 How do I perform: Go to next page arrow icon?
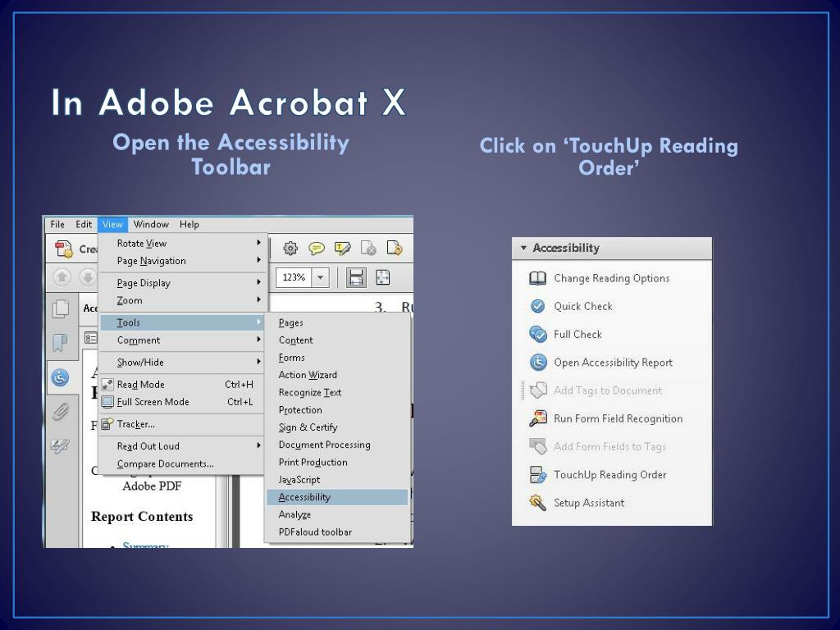tap(87, 277)
